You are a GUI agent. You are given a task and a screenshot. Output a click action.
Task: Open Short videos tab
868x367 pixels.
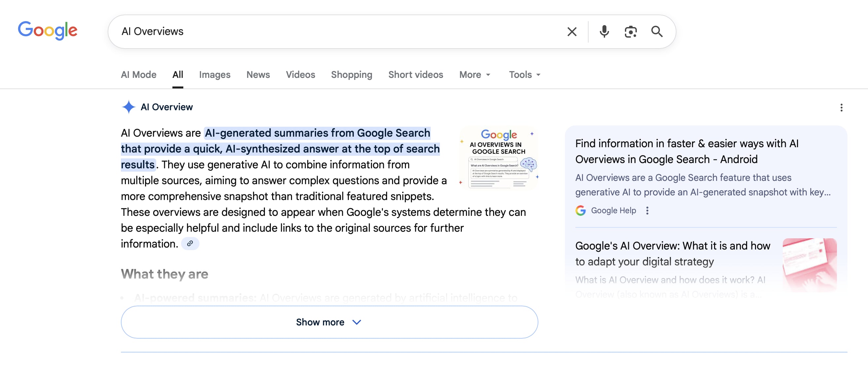click(416, 75)
